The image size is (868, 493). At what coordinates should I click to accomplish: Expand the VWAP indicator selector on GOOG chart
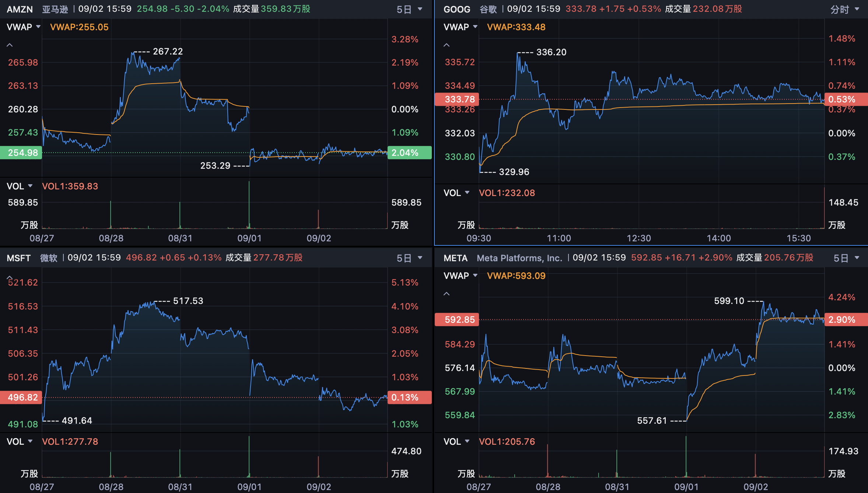tap(460, 27)
